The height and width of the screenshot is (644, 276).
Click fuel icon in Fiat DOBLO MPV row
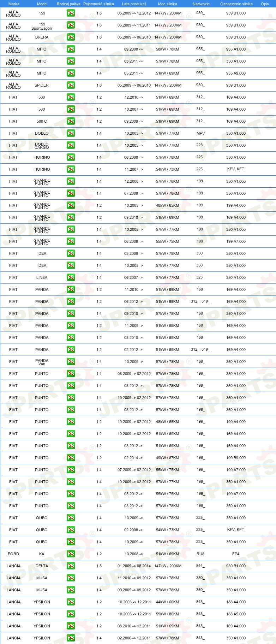click(71, 133)
